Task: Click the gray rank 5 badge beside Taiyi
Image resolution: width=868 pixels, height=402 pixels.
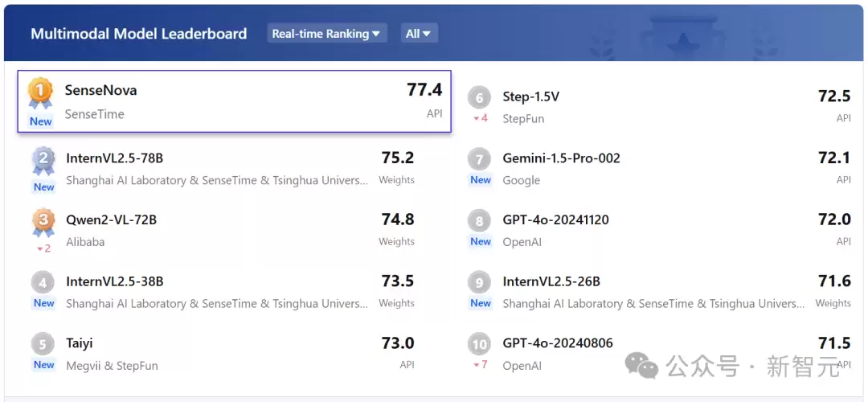Action: pyautogui.click(x=43, y=344)
